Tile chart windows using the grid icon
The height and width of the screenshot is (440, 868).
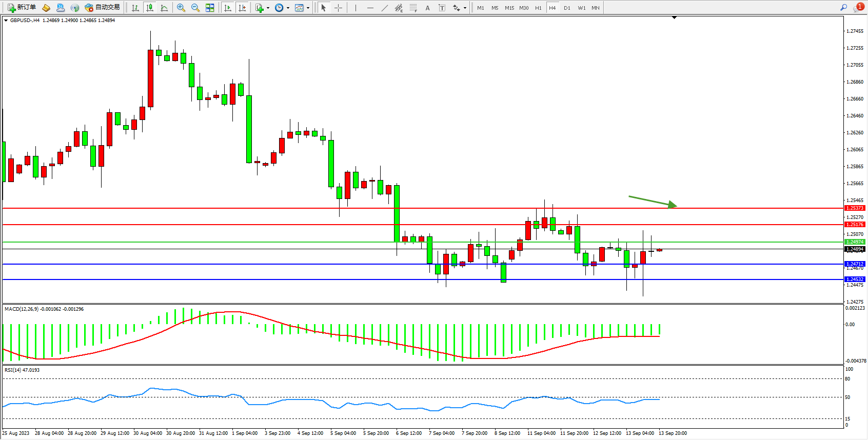click(x=210, y=8)
